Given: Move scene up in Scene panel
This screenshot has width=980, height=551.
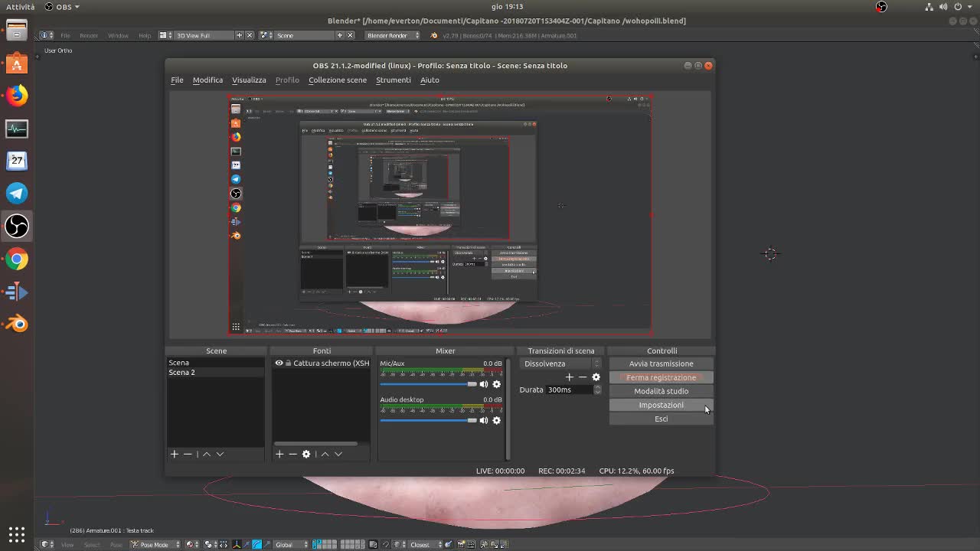Looking at the screenshot, I should [x=206, y=454].
